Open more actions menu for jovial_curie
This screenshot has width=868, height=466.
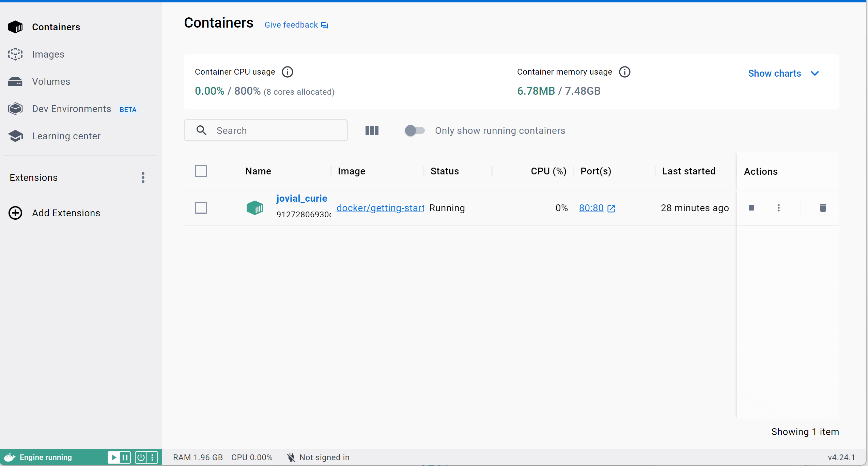778,208
